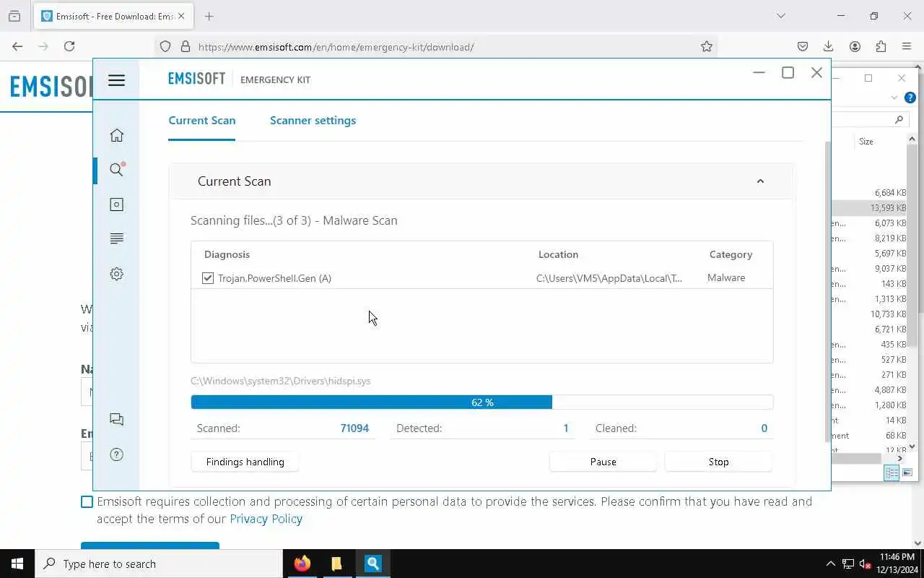Click the muted volume tray icon
This screenshot has width=924, height=578.
(x=865, y=564)
